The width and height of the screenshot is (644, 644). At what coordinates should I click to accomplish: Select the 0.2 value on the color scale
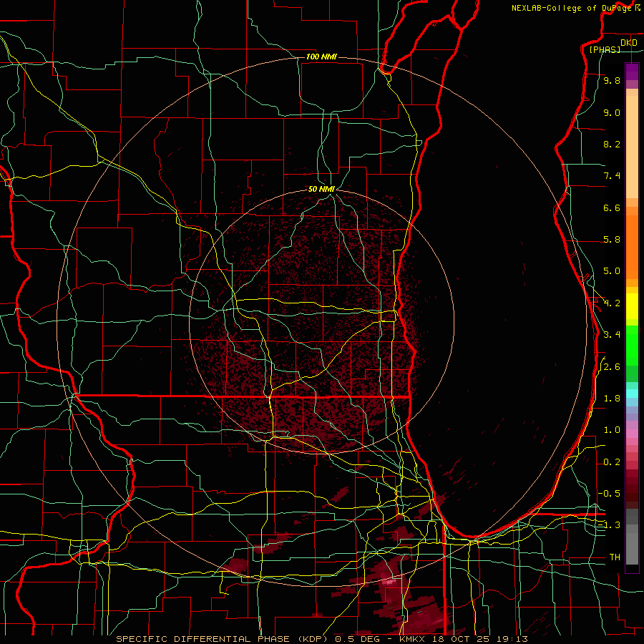click(612, 462)
